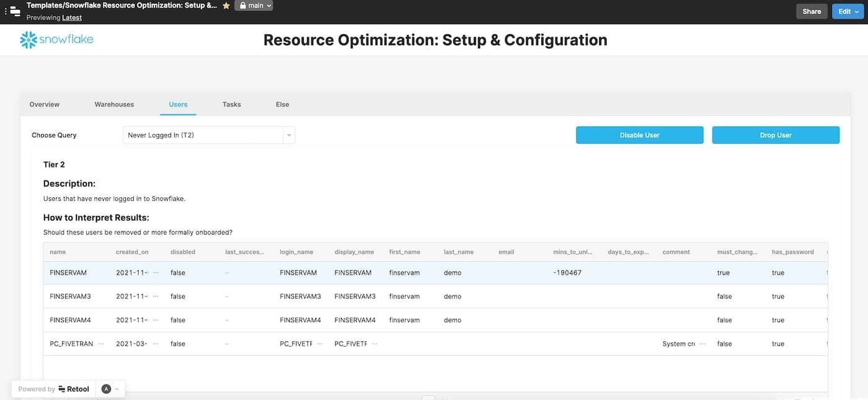Click the Retool logo in the top-left corner
This screenshot has width=868, height=400.
point(15,10)
